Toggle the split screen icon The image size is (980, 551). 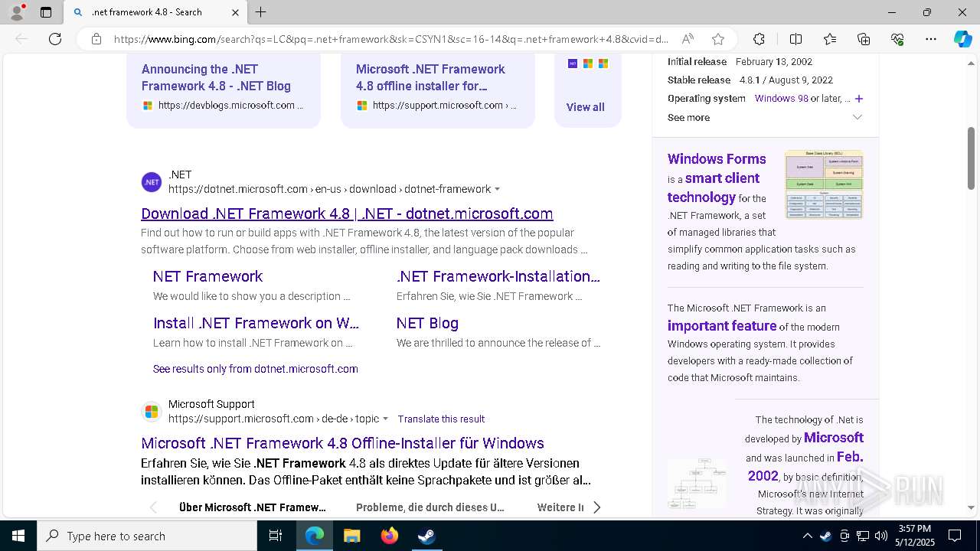[795, 39]
